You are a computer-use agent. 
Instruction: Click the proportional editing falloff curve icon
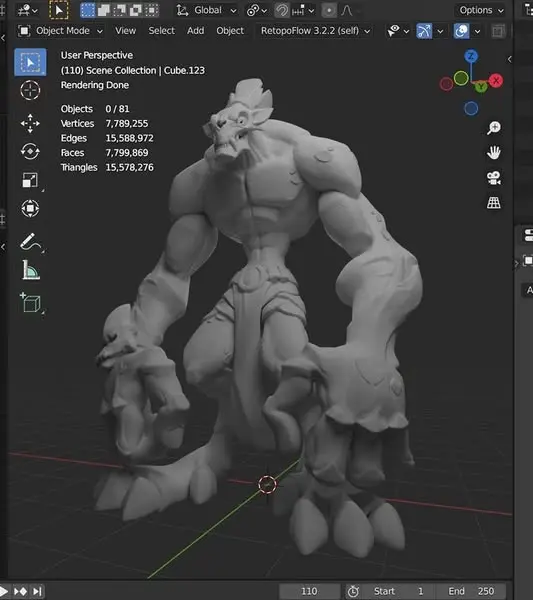pyautogui.click(x=347, y=10)
